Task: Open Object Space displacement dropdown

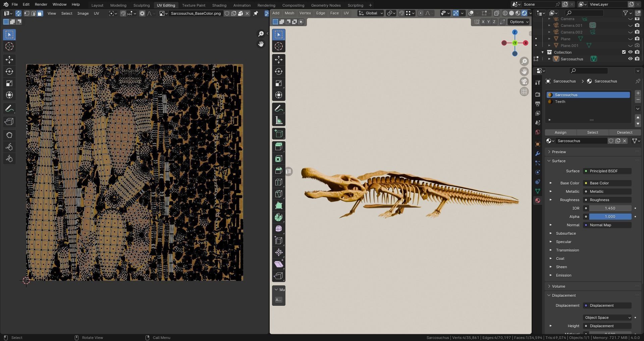Action: tap(607, 318)
